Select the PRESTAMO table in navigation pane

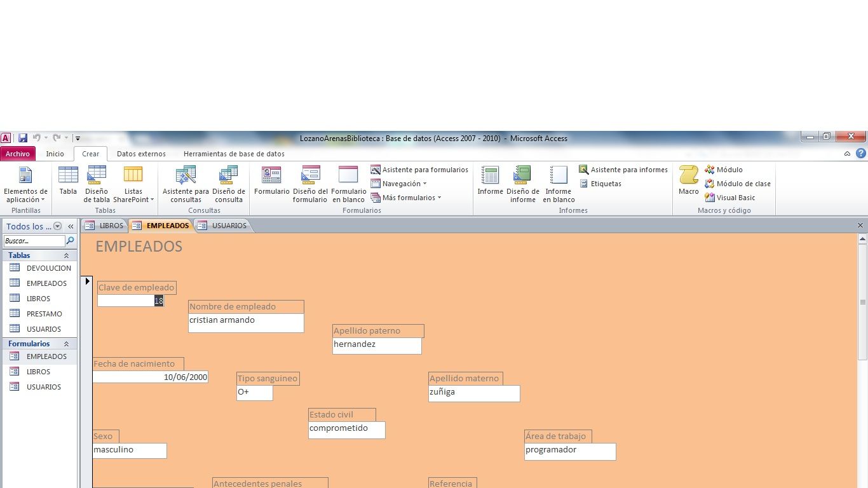[x=44, y=314]
